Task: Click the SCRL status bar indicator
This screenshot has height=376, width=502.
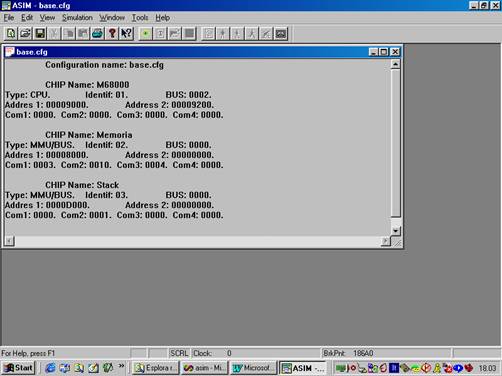Action: pos(179,353)
